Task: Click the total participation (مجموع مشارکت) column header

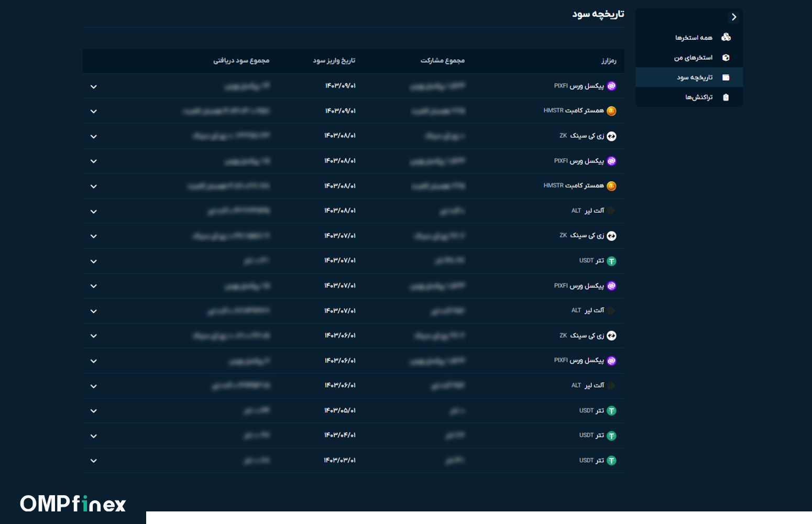Action: click(443, 61)
